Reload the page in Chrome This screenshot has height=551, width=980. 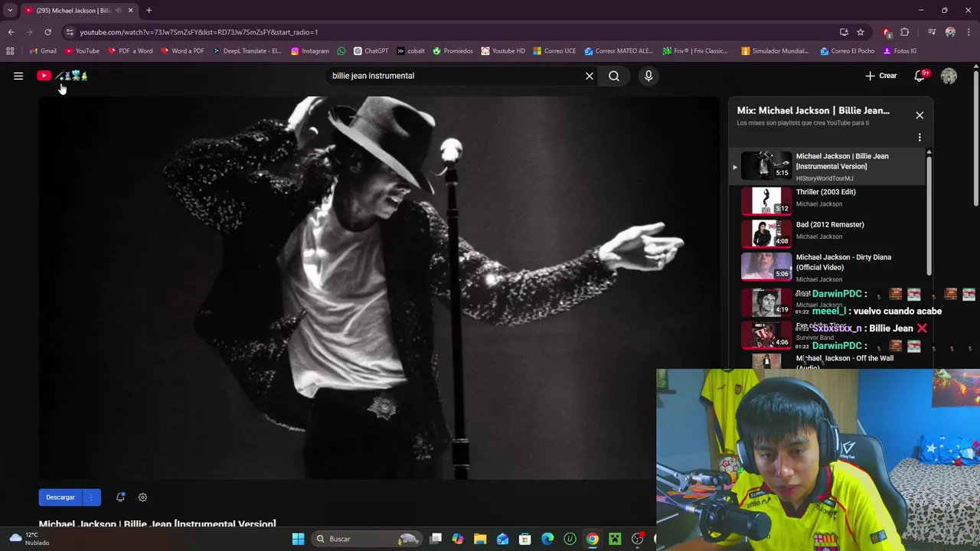point(47,32)
